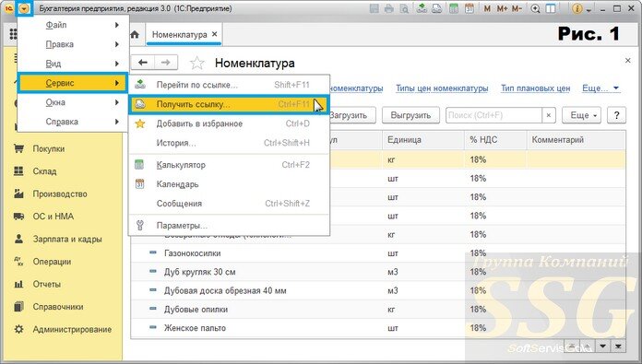Click the zoom magnifier icon in title bar

coord(535,8)
